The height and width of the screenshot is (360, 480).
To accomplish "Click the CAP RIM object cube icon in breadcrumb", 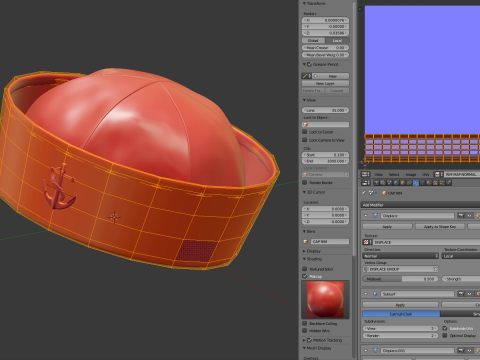I will 384,193.
